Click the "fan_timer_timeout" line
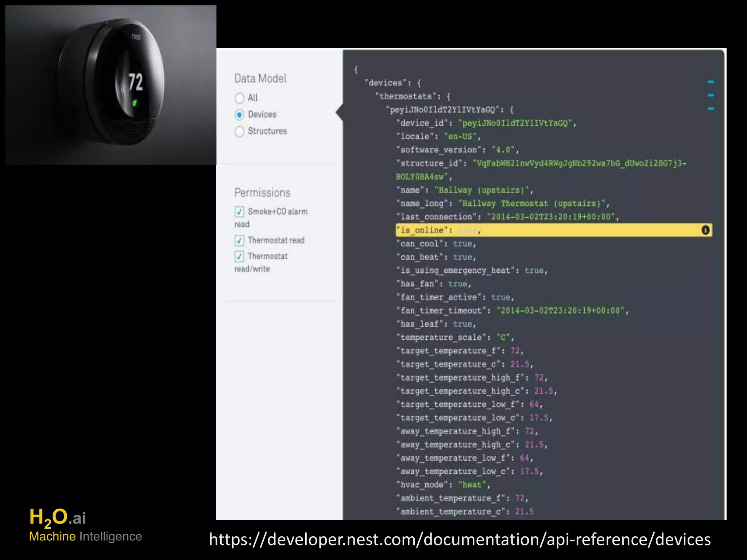This screenshot has height=560, width=747. tap(512, 311)
